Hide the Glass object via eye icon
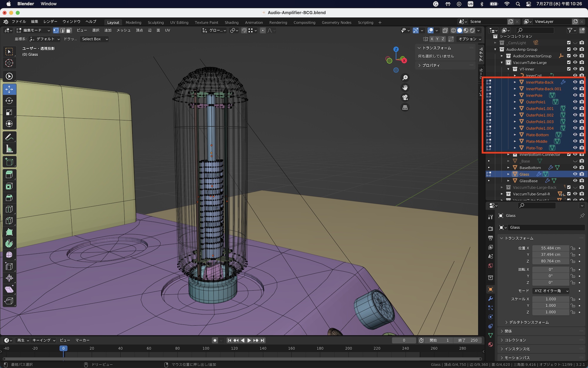 coord(575,174)
